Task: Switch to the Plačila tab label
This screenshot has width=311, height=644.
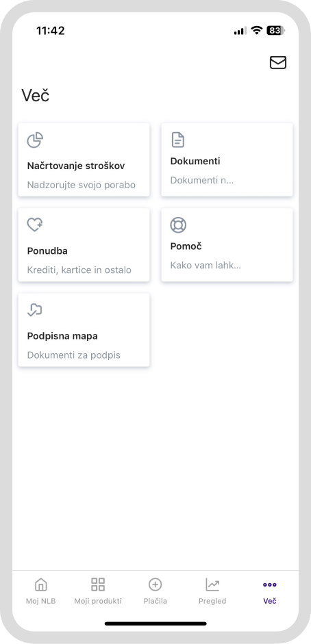Action: tap(155, 601)
